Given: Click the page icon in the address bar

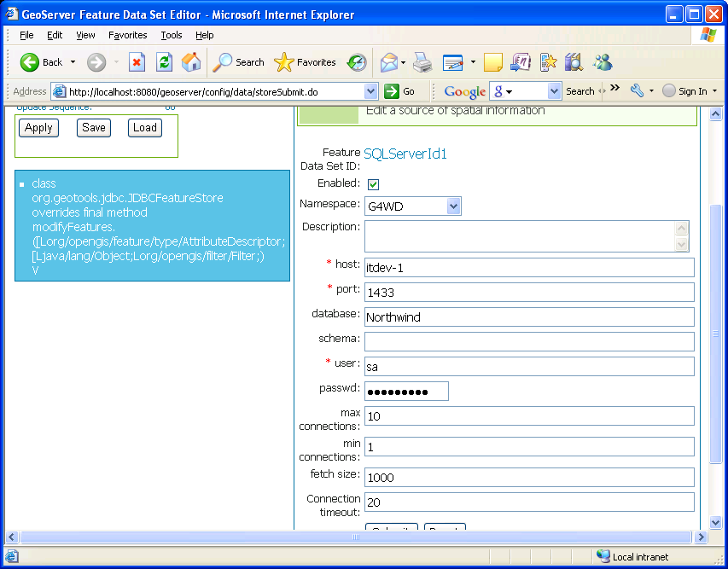Looking at the screenshot, I should (x=59, y=91).
